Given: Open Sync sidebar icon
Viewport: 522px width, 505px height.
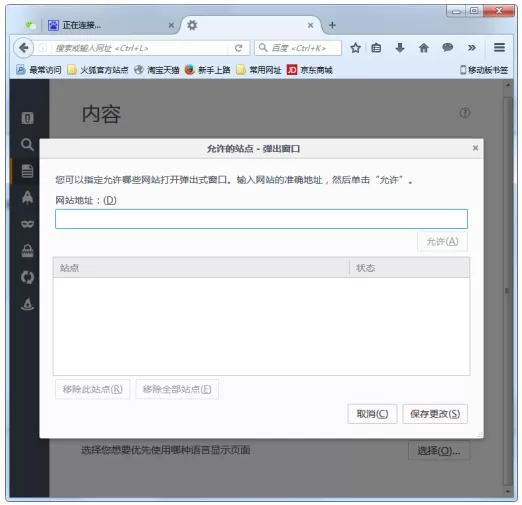Looking at the screenshot, I should [27, 277].
